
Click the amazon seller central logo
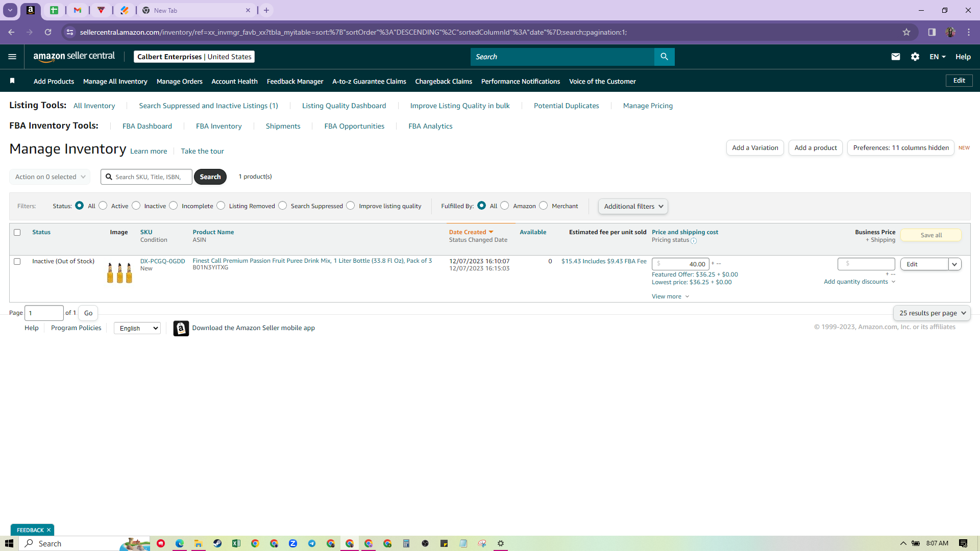(74, 57)
